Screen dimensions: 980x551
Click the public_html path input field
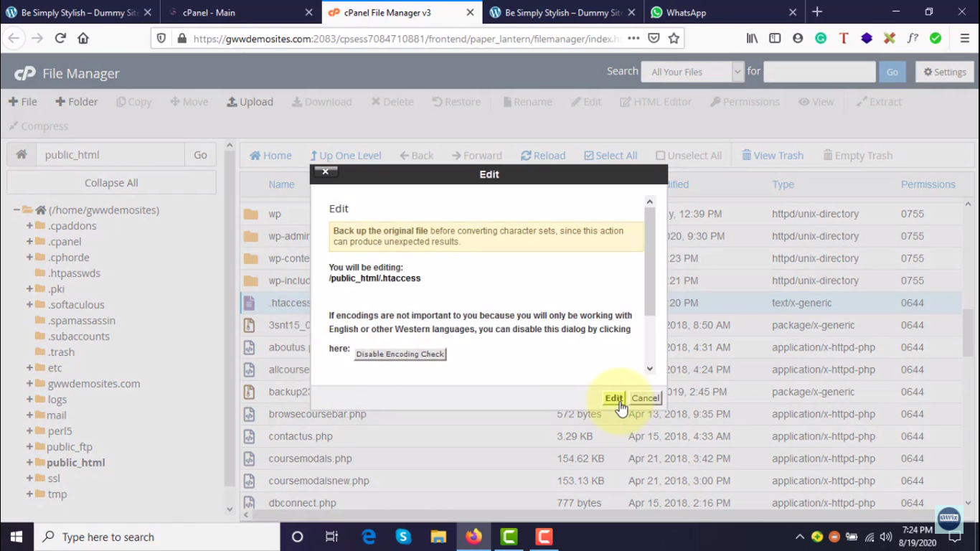110,154
